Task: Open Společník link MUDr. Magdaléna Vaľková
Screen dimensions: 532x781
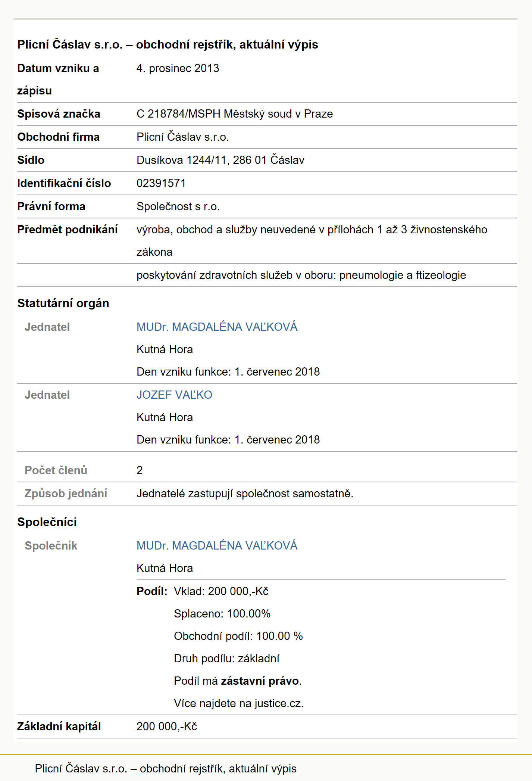Action: point(217,545)
